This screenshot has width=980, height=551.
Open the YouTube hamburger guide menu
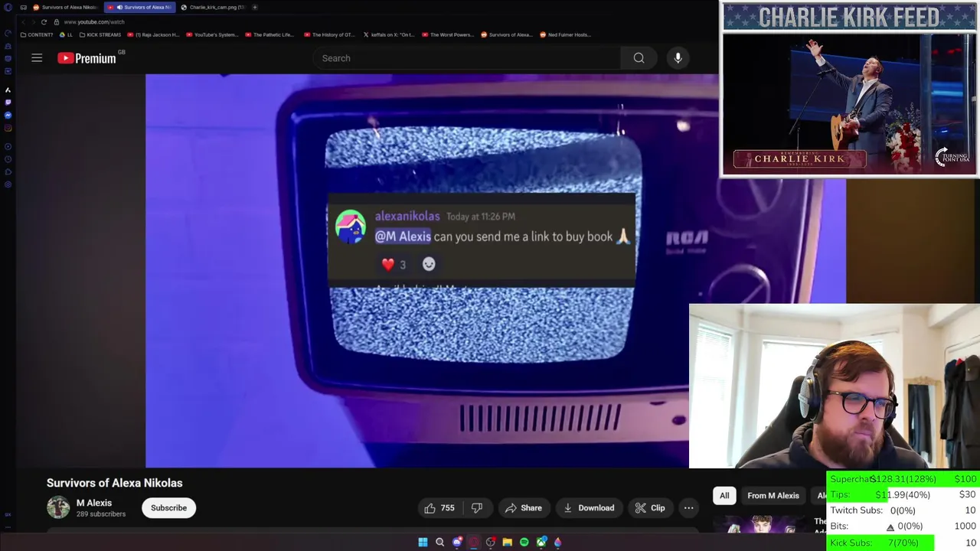(x=37, y=58)
